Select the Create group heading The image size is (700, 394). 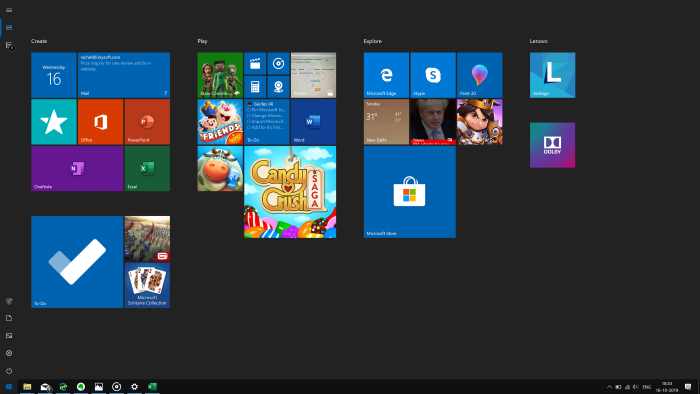[39, 41]
